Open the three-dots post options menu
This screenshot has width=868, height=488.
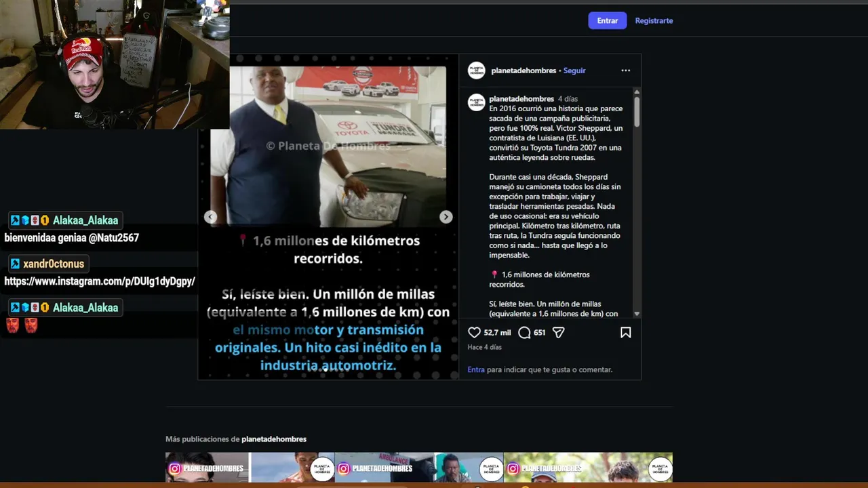[x=625, y=70]
